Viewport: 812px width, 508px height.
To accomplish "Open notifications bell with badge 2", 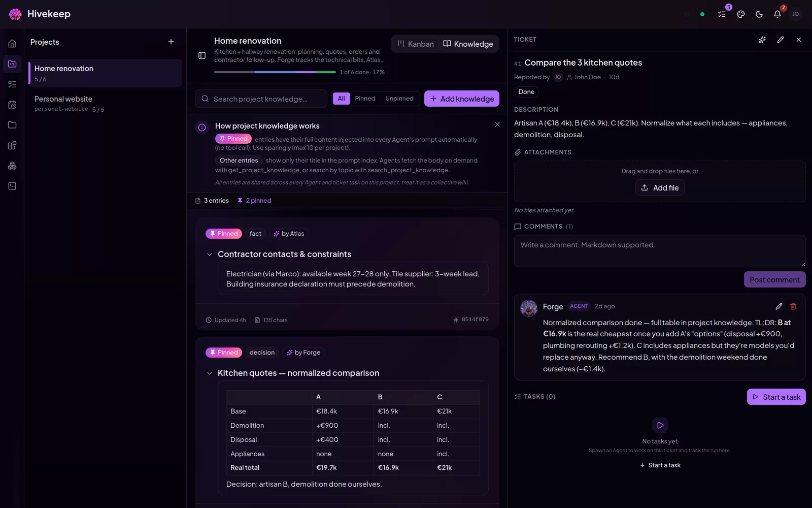I will click(x=777, y=14).
